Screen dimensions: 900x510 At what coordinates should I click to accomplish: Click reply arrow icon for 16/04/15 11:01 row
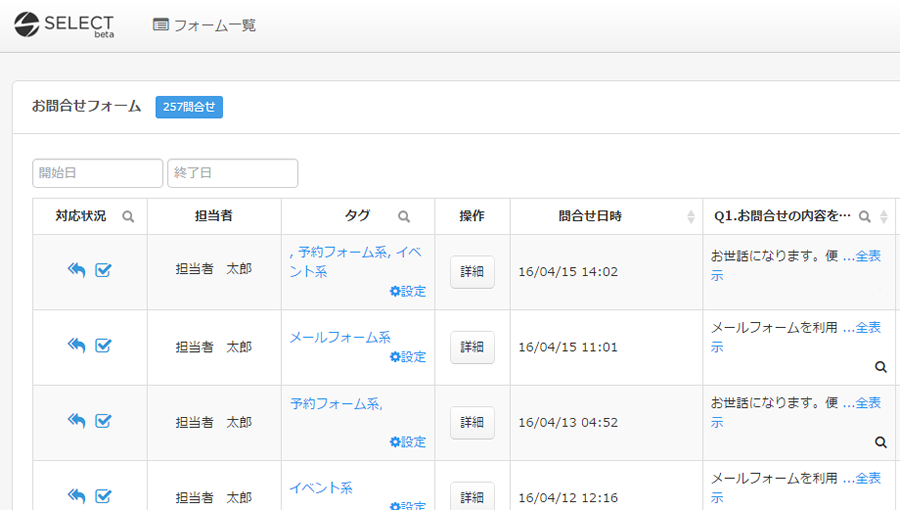pos(77,345)
